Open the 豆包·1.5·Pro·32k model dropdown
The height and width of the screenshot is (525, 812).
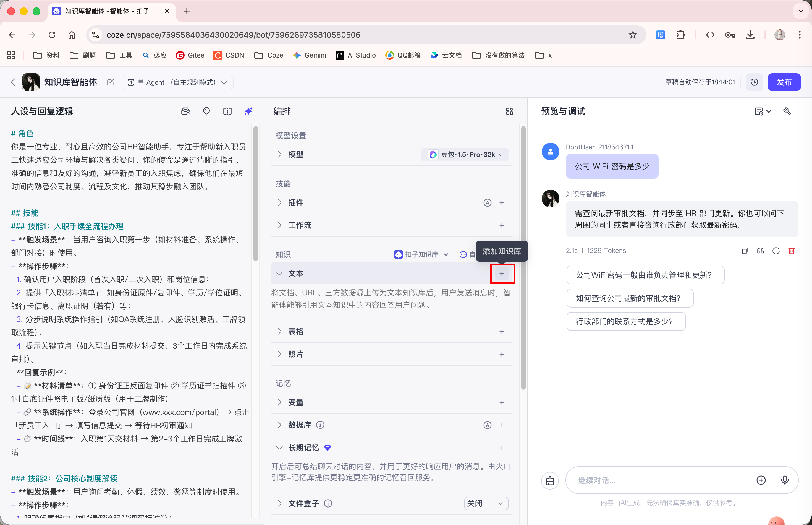[465, 154]
